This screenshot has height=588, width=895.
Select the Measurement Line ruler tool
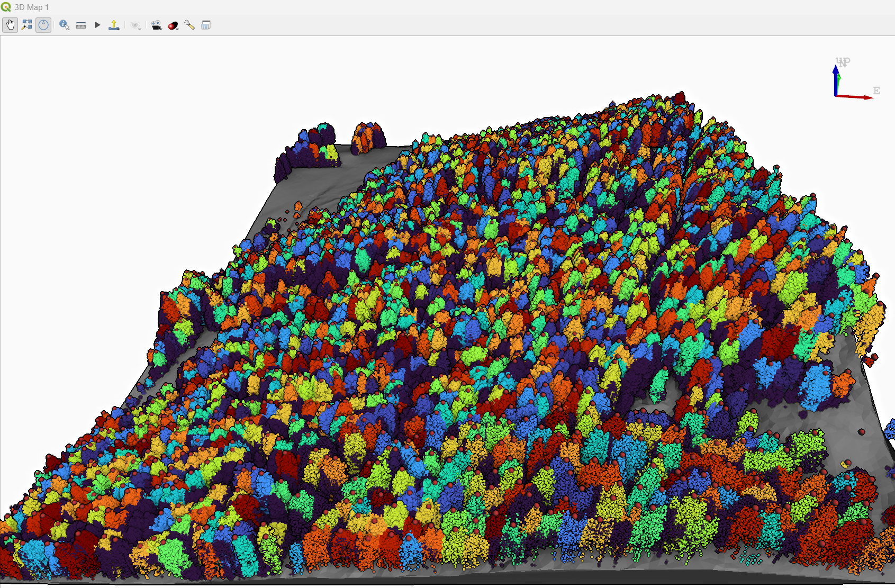(81, 25)
